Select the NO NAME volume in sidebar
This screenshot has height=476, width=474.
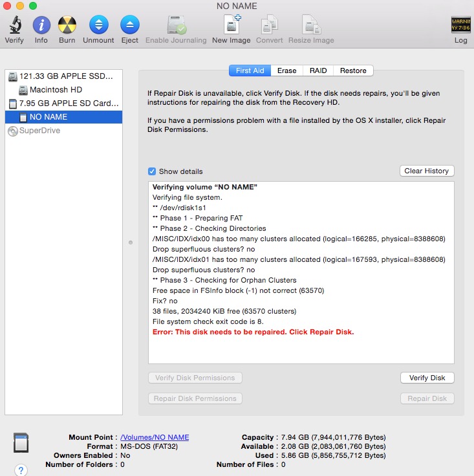(x=64, y=117)
